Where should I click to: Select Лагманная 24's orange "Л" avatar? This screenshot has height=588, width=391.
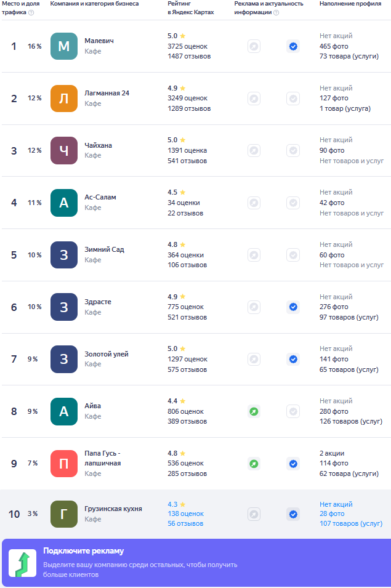(x=63, y=99)
